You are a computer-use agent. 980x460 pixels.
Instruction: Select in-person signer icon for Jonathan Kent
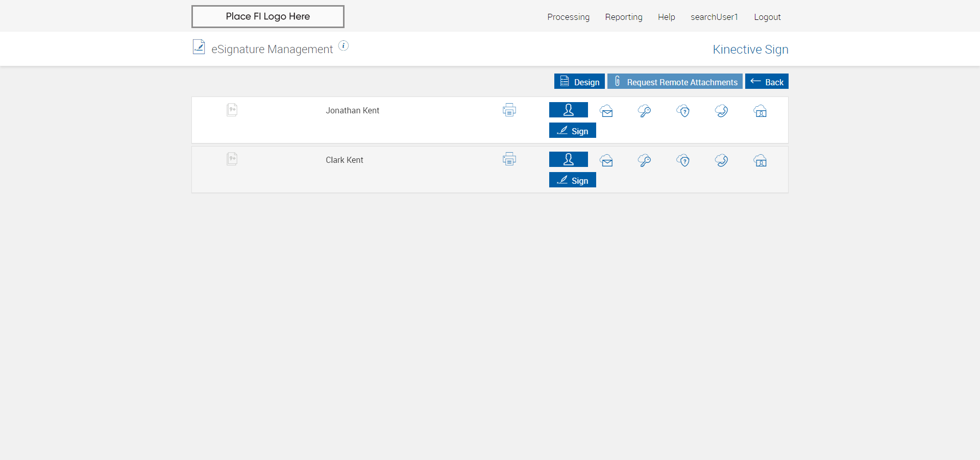tap(568, 110)
